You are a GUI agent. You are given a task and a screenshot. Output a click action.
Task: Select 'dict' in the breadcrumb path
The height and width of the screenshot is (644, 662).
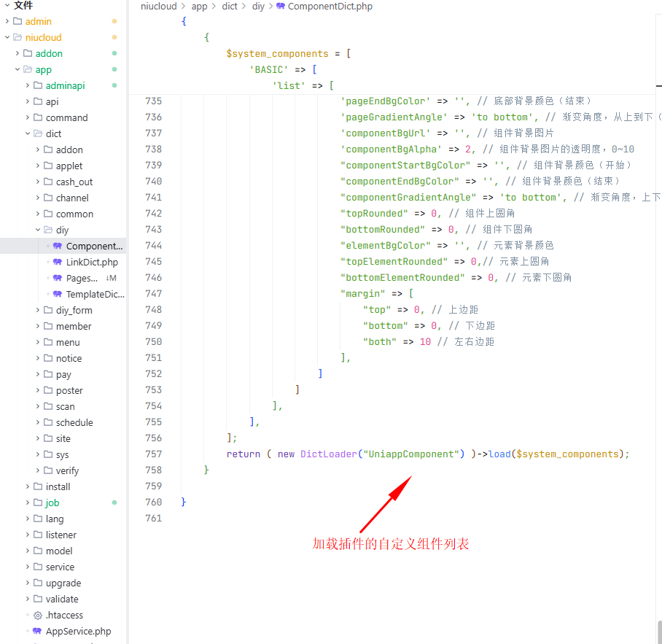pos(230,7)
